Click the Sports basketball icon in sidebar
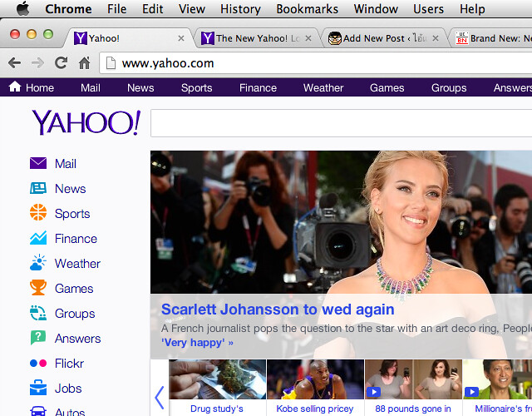This screenshot has height=416, width=532. click(x=38, y=212)
